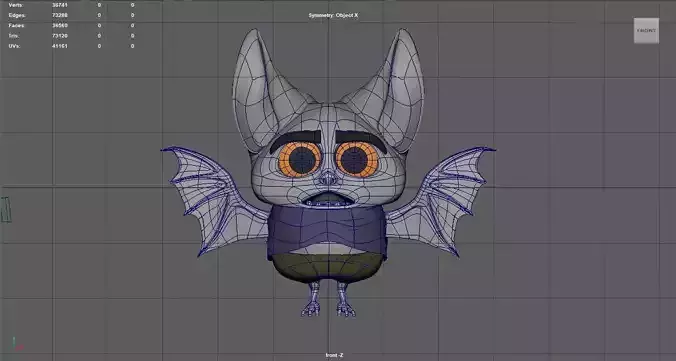The image size is (676, 361).
Task: Click the UVs count value 41161
Action: coord(59,46)
